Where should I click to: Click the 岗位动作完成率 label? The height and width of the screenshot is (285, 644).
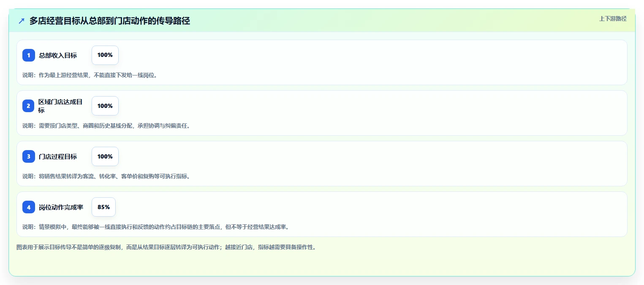61,207
